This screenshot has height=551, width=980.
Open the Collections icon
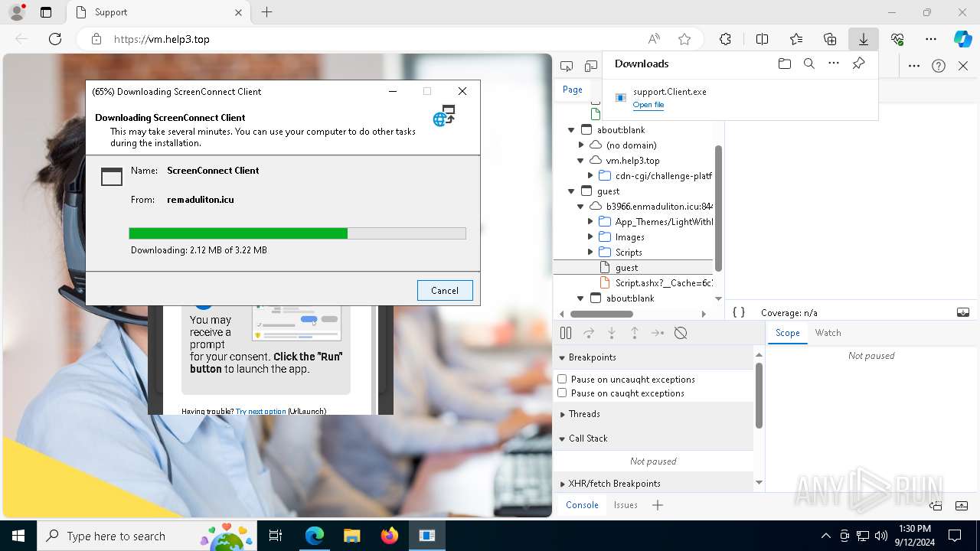click(x=830, y=39)
